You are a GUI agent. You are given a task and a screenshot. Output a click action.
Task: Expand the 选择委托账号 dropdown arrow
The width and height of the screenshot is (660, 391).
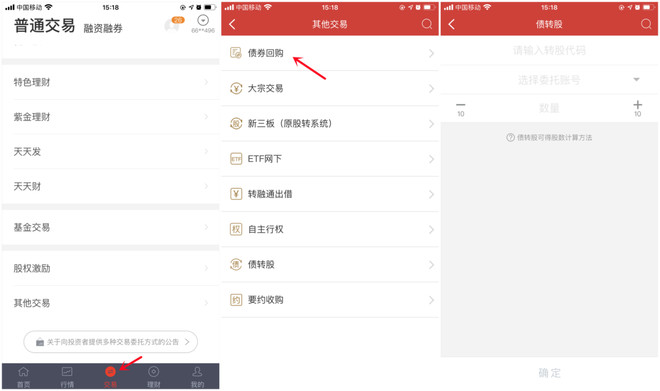pyautogui.click(x=636, y=80)
